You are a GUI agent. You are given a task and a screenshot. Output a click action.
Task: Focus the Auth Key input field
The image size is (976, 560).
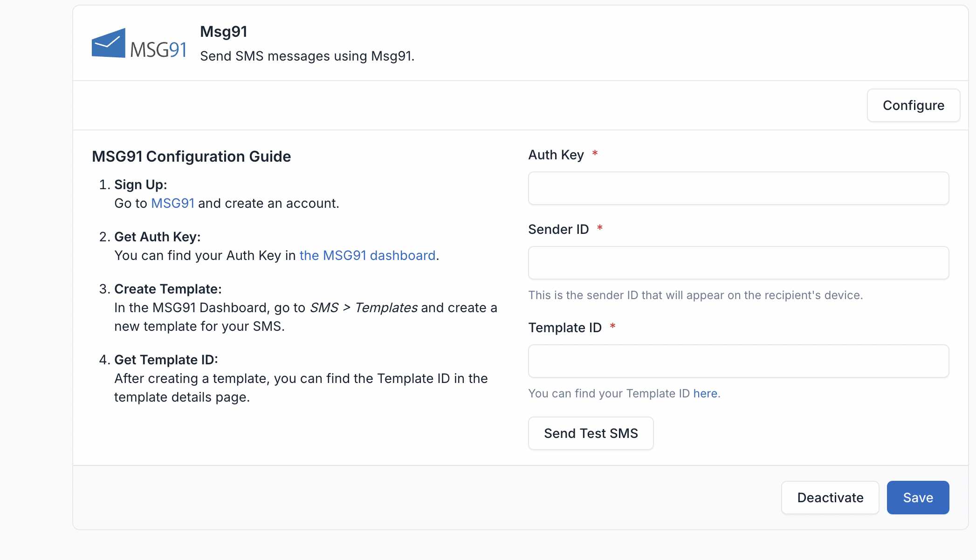(x=738, y=188)
